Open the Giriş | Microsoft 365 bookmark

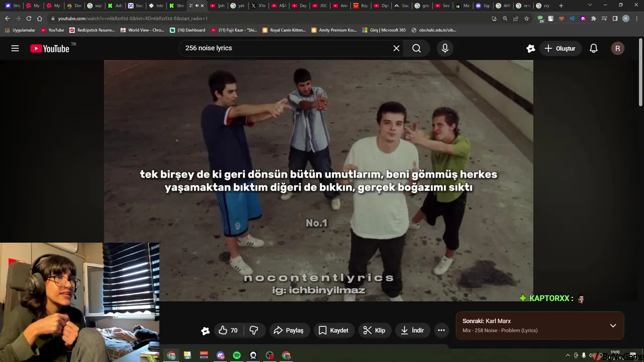coord(384,30)
